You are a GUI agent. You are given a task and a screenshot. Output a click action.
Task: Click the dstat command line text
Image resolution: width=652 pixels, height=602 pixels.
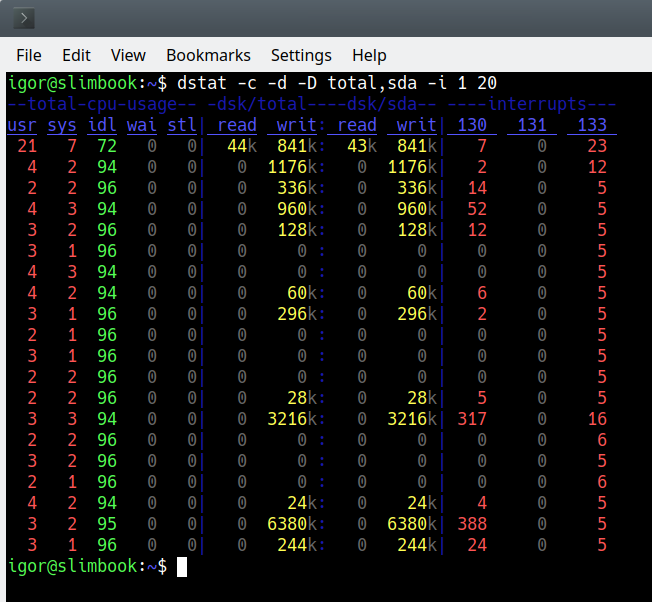pyautogui.click(x=337, y=83)
